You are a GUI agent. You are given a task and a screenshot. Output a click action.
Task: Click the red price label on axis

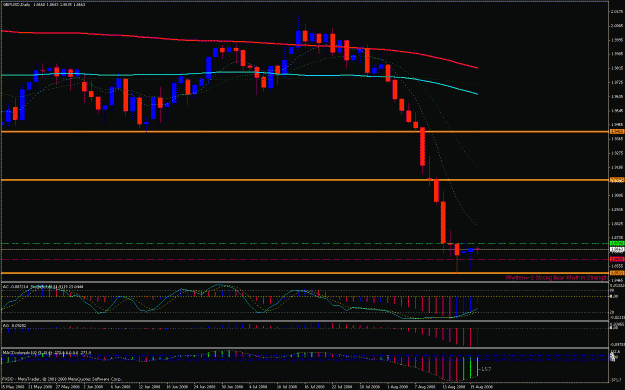[617, 259]
